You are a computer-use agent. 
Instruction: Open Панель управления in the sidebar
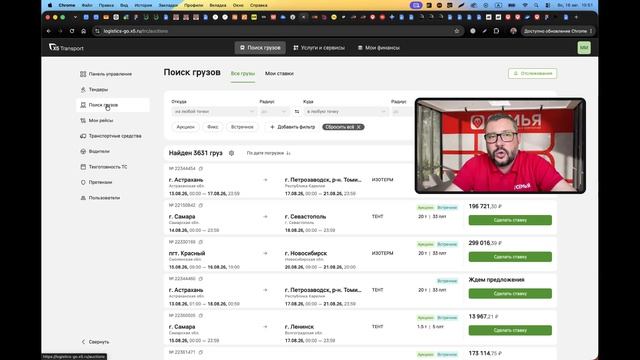(106, 74)
